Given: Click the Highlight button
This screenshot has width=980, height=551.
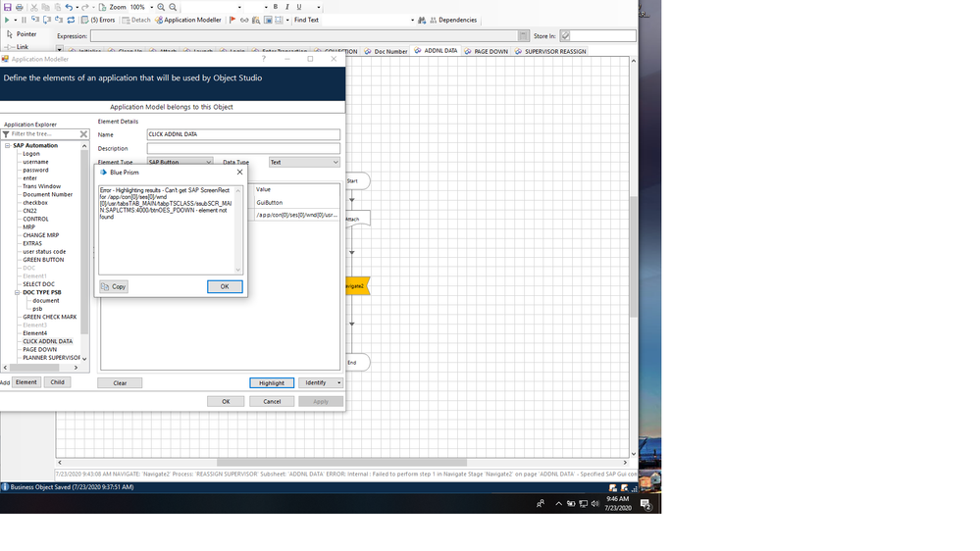Looking at the screenshot, I should pos(272,383).
